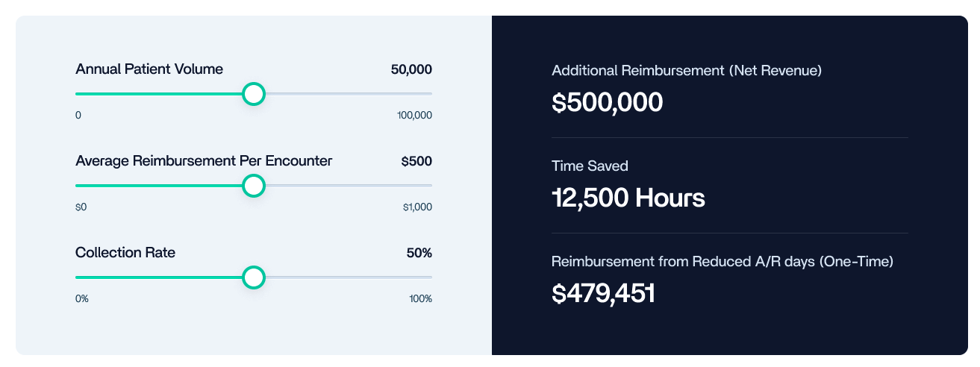
Task: Click the 100,000 maximum label
Action: click(x=415, y=116)
